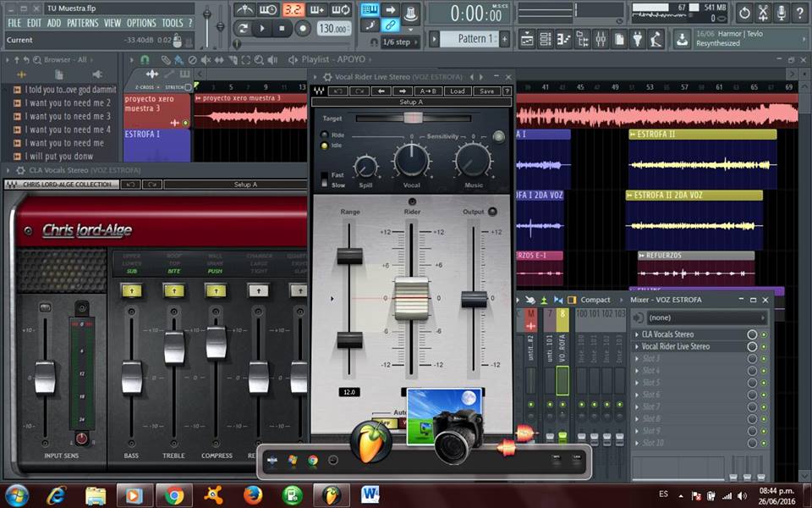This screenshot has width=812, height=508.
Task: Open the EDIT menu
Action: 34,24
